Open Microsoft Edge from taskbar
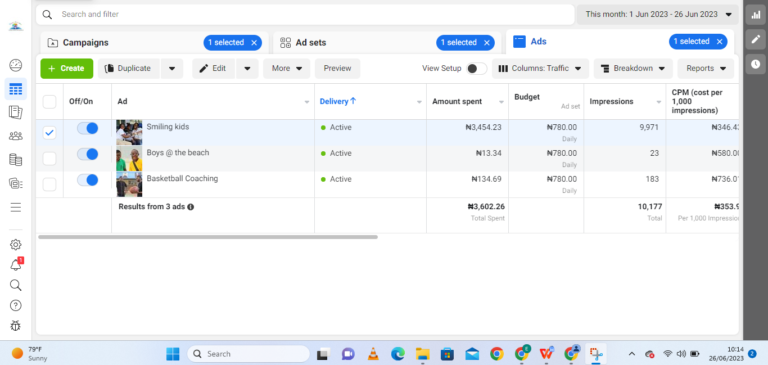Viewport: 768px width, 365px height. coord(398,354)
